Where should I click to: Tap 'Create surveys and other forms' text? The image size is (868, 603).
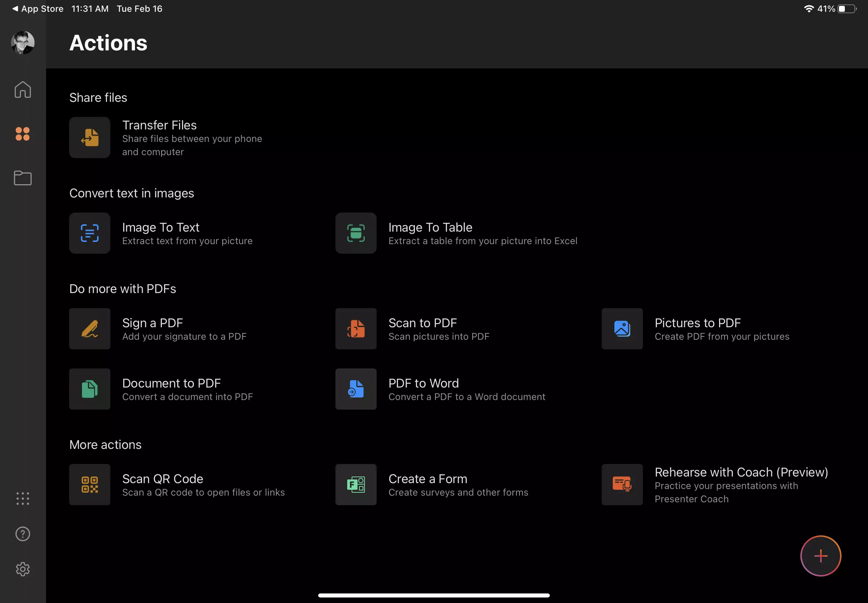pos(458,493)
